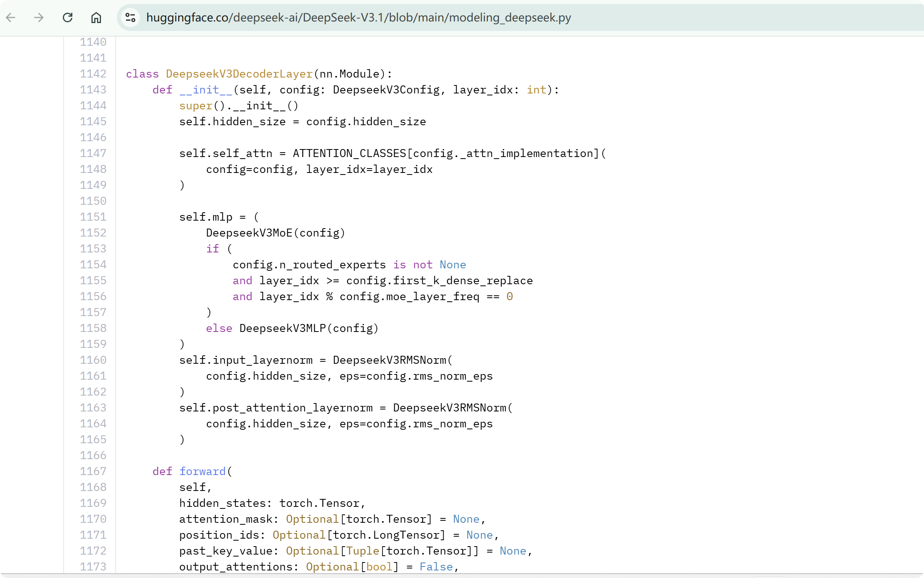Reload the Hugging Face page
This screenshot has height=578, width=924.
[x=68, y=17]
